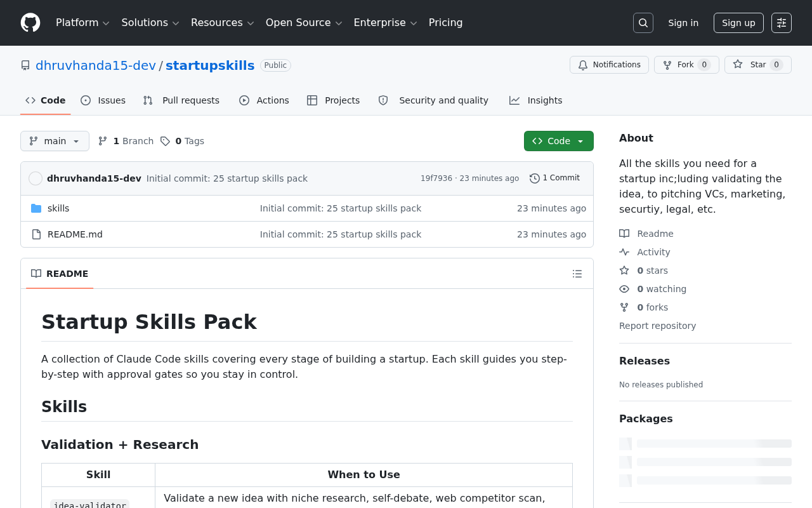
Task: Expand the Resources menu
Action: click(x=222, y=23)
